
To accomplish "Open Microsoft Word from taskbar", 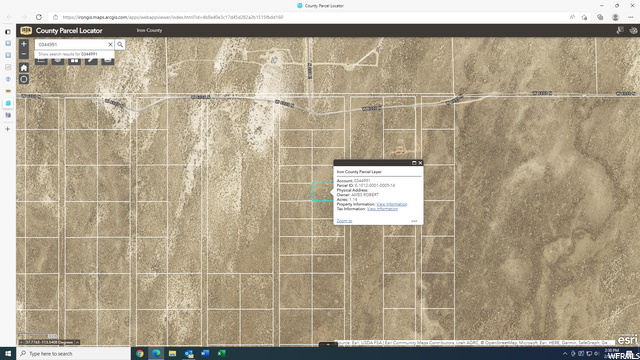I will [205, 353].
